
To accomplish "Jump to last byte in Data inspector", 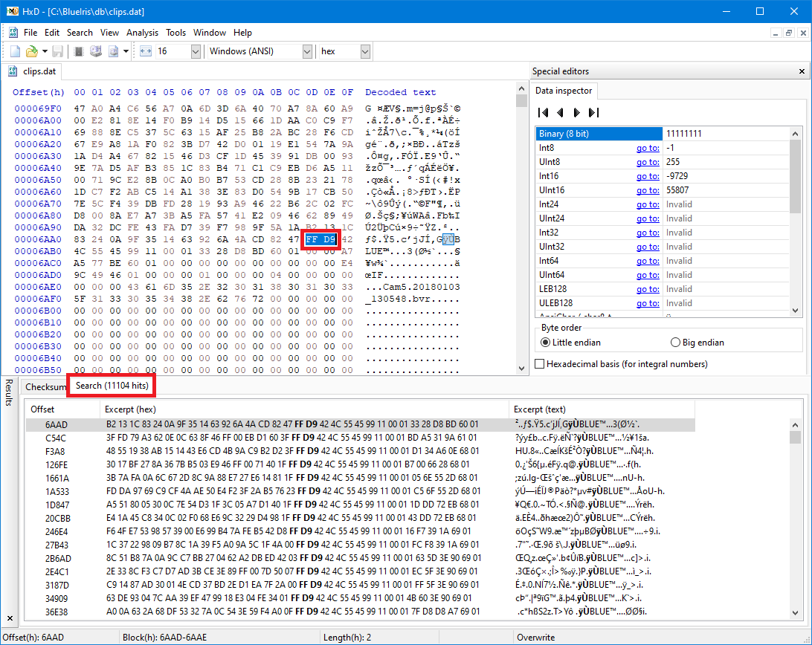I will coord(593,112).
